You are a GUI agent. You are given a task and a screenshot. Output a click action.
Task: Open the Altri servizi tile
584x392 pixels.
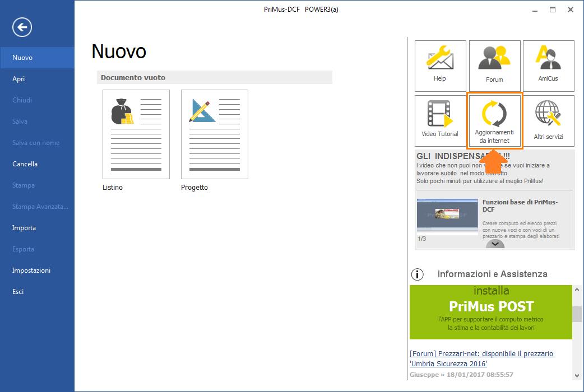[549, 120]
